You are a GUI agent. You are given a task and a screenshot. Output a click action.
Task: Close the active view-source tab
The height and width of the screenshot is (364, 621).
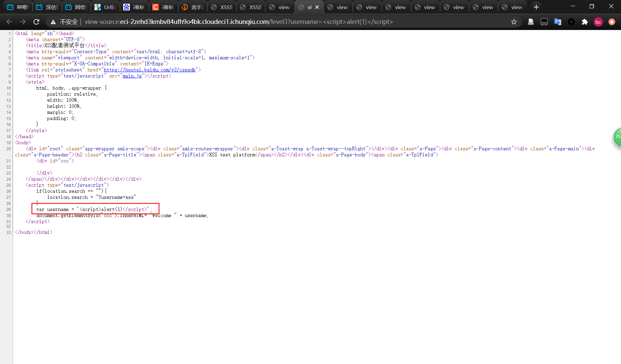[x=317, y=7]
